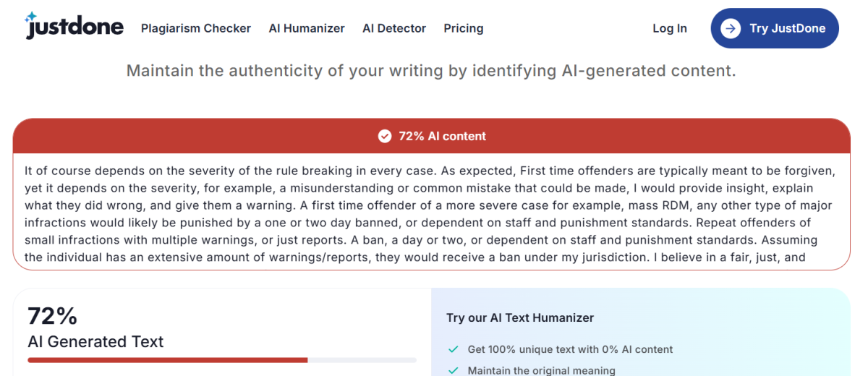Viewport: 868px width, 376px height.
Task: Click the JustDone logo
Action: pos(73,26)
